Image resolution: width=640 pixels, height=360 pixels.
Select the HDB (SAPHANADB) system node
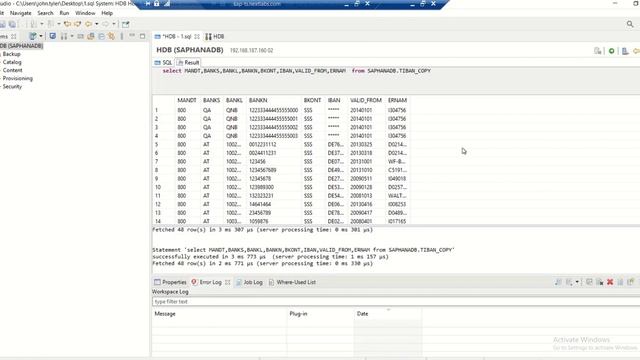21,46
